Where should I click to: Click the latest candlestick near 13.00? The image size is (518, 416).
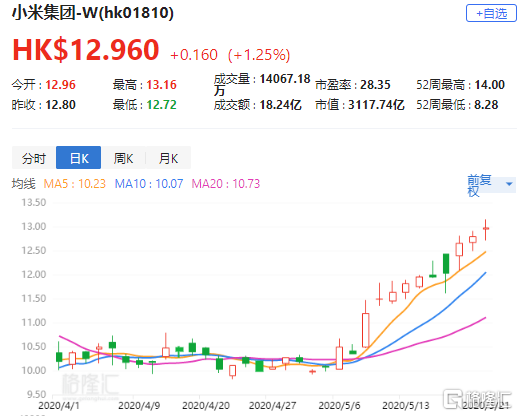[x=486, y=229]
